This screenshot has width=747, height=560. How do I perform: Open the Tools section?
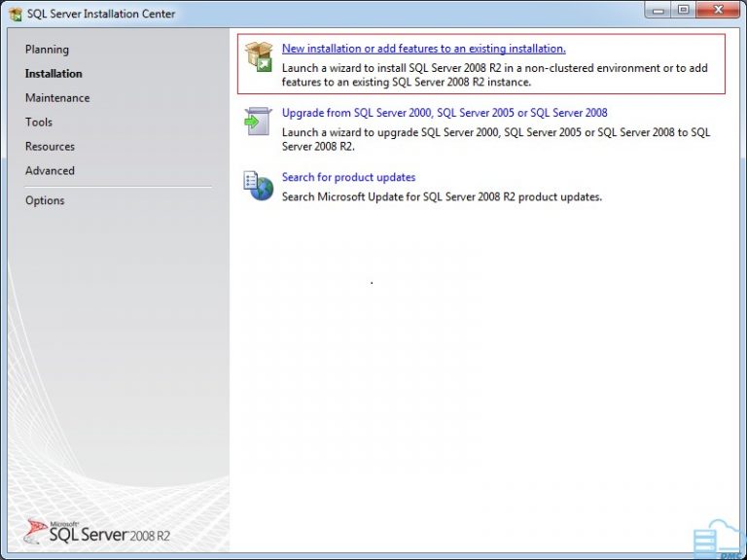click(39, 122)
